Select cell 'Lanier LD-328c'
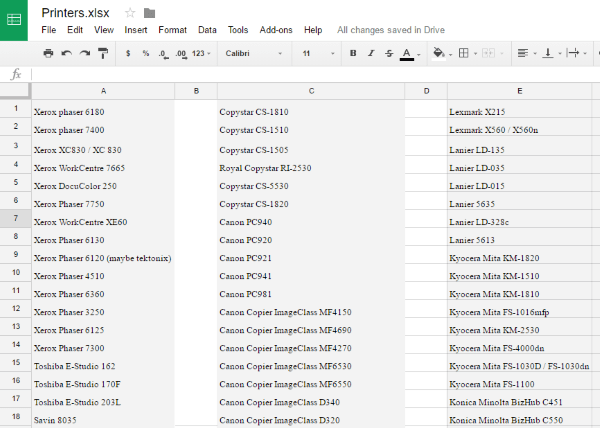Viewport: 600px width, 428px height. point(519,219)
